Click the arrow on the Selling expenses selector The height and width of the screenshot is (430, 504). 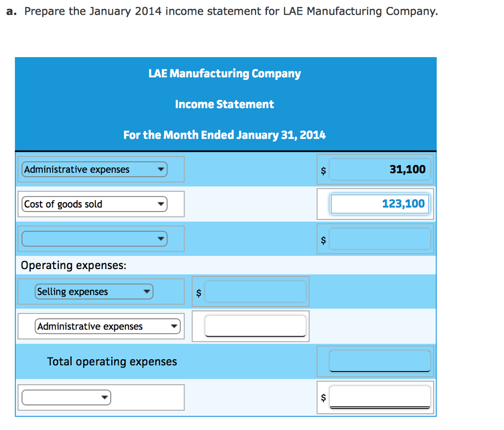tap(147, 291)
